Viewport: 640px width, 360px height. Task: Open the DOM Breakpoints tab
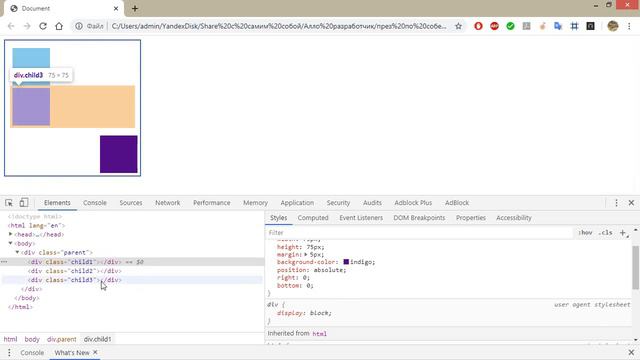pos(419,218)
